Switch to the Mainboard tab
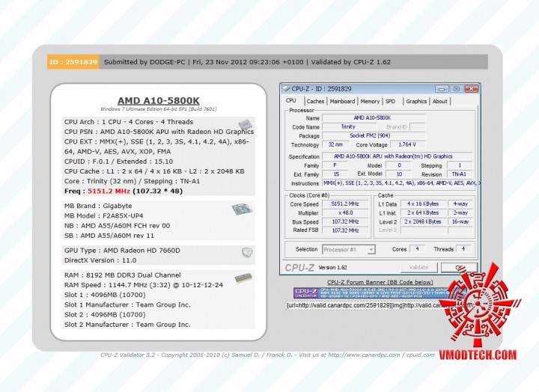Image resolution: width=539 pixels, height=392 pixels. tap(342, 101)
